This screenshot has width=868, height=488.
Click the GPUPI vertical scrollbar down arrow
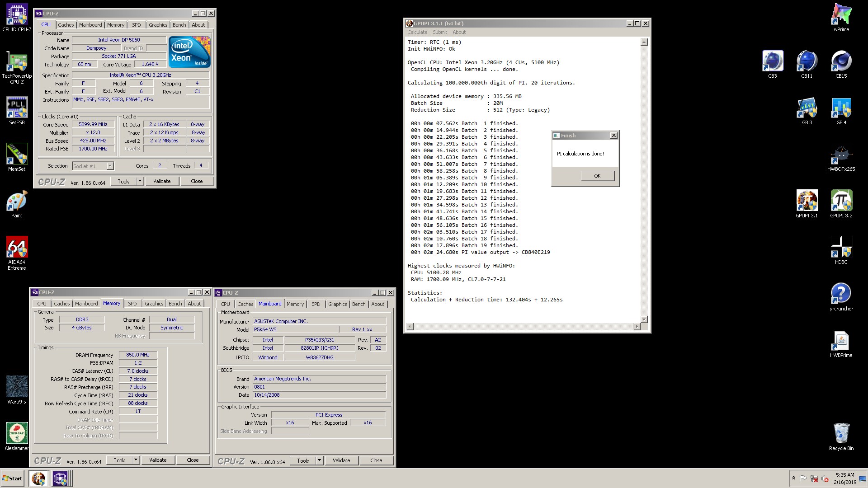click(x=644, y=319)
